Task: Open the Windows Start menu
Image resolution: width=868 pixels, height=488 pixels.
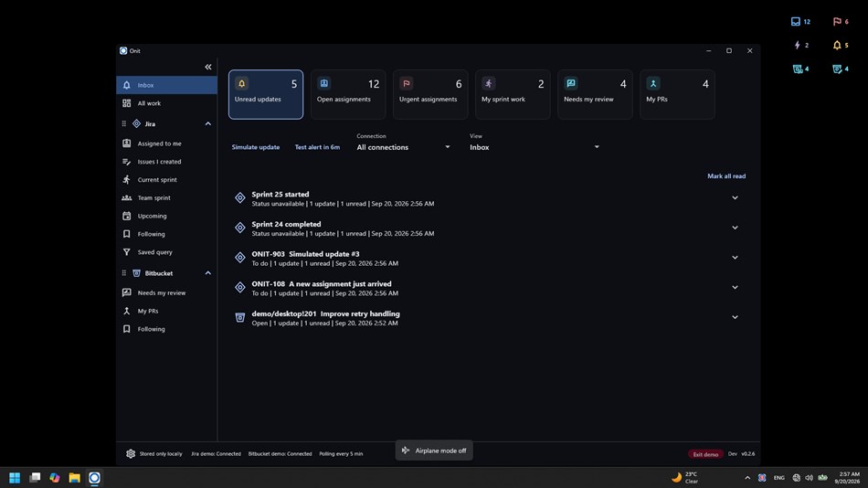Action: (15, 478)
